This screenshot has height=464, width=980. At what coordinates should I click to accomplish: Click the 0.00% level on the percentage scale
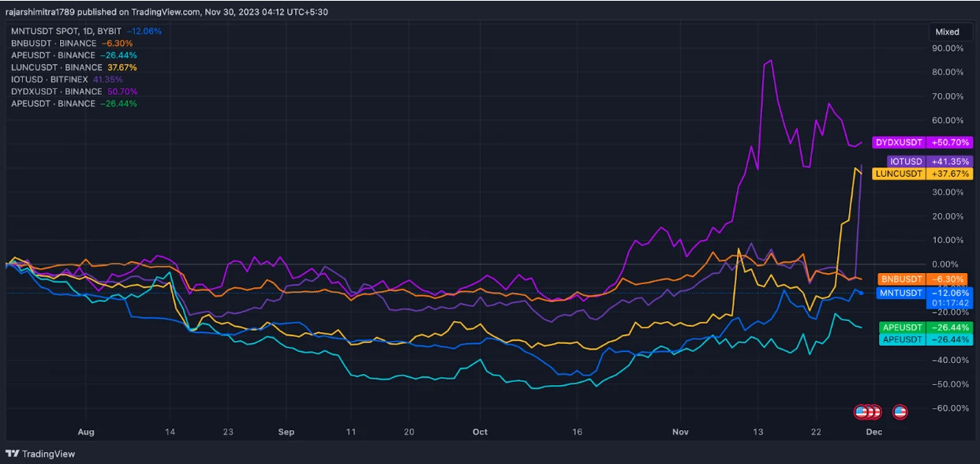(x=945, y=264)
